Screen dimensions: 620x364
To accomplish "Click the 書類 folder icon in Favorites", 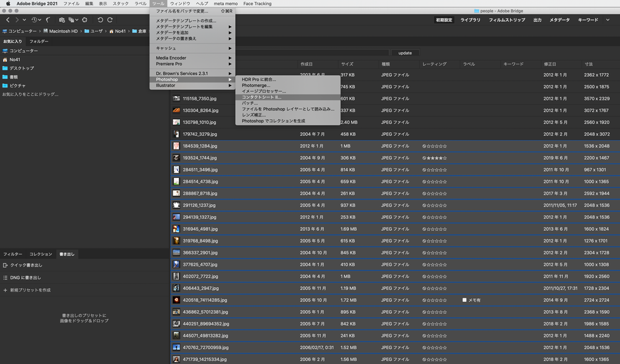I will (5, 77).
